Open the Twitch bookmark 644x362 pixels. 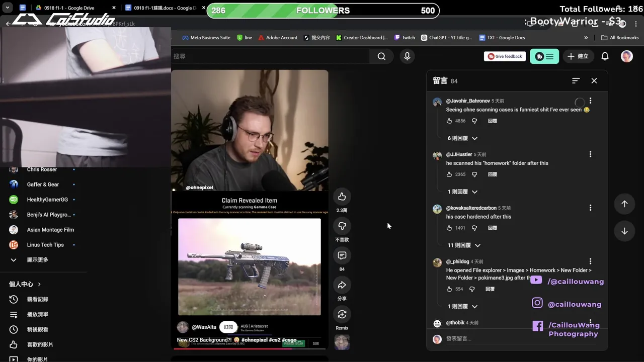click(x=405, y=38)
